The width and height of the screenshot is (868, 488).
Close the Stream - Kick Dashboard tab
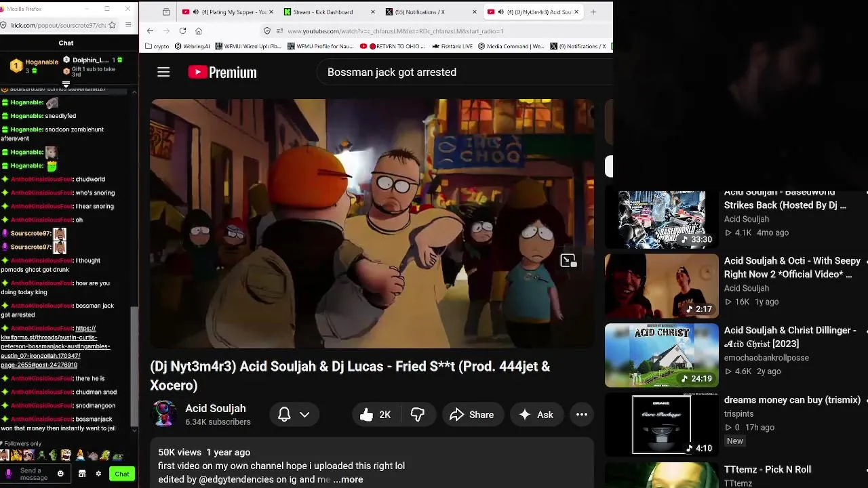click(374, 12)
